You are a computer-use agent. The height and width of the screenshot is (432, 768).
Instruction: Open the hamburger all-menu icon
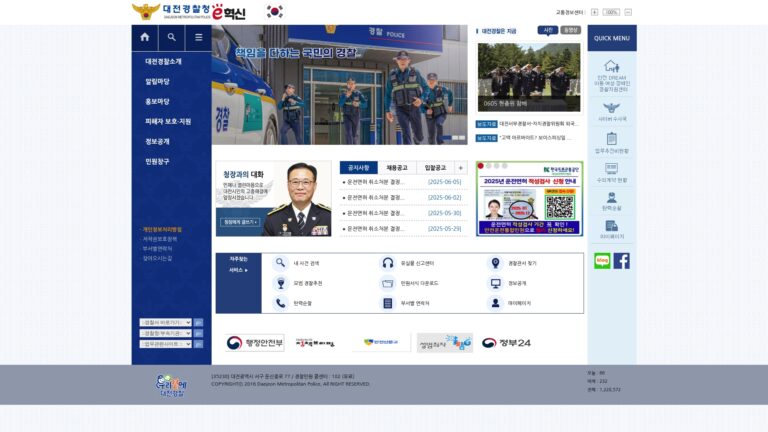point(198,37)
